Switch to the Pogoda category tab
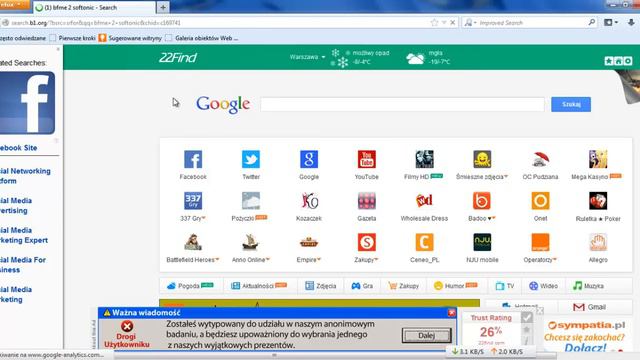This screenshot has height=360, width=640. [x=191, y=286]
